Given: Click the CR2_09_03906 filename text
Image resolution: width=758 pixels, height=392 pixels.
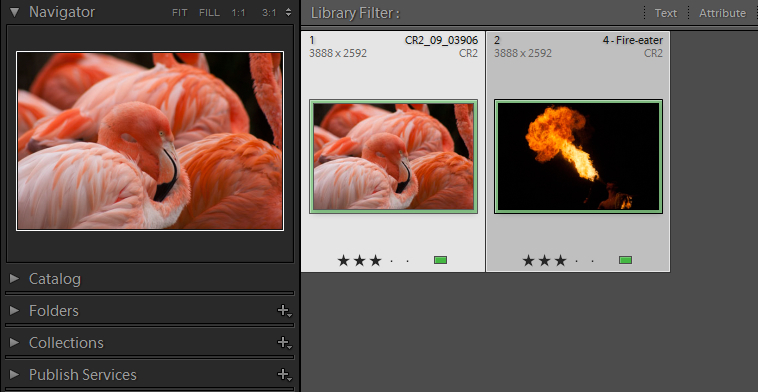Looking at the screenshot, I should (441, 41).
